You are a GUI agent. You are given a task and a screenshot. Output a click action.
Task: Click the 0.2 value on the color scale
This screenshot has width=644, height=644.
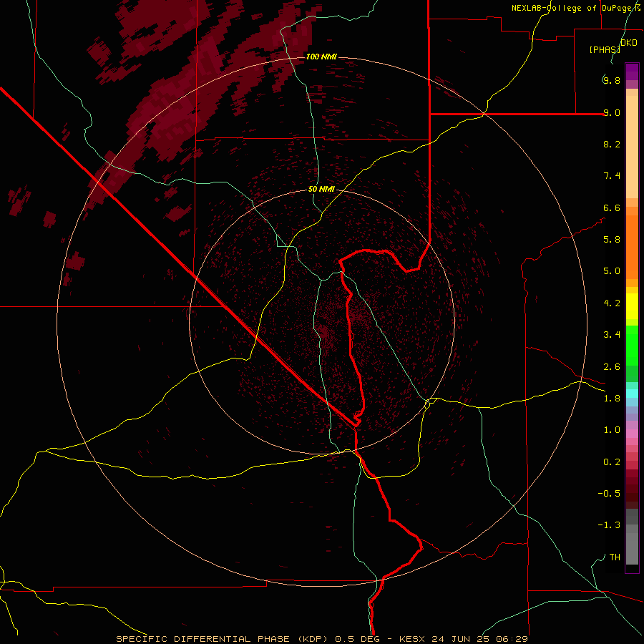[x=612, y=462]
